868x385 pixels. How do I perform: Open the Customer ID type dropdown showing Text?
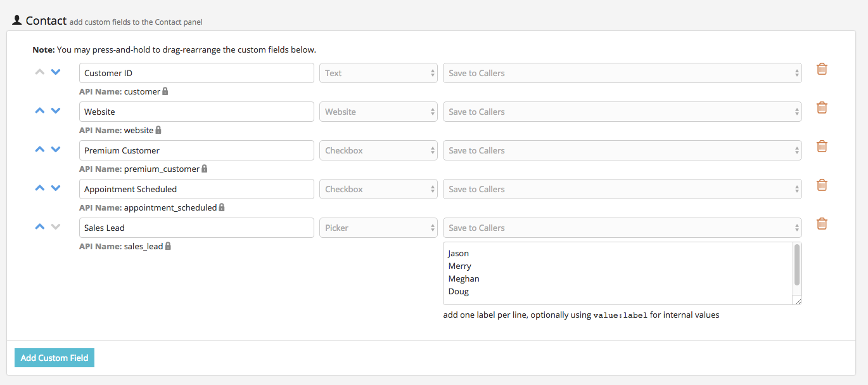[x=378, y=73]
